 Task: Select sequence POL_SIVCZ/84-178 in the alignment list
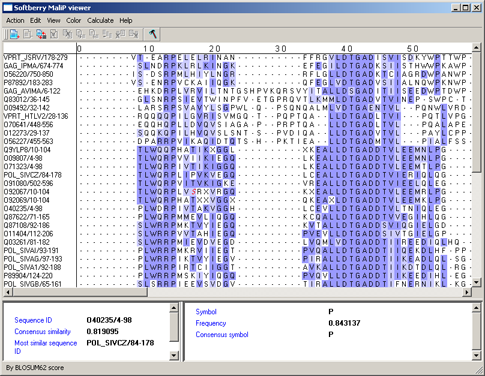point(33,175)
